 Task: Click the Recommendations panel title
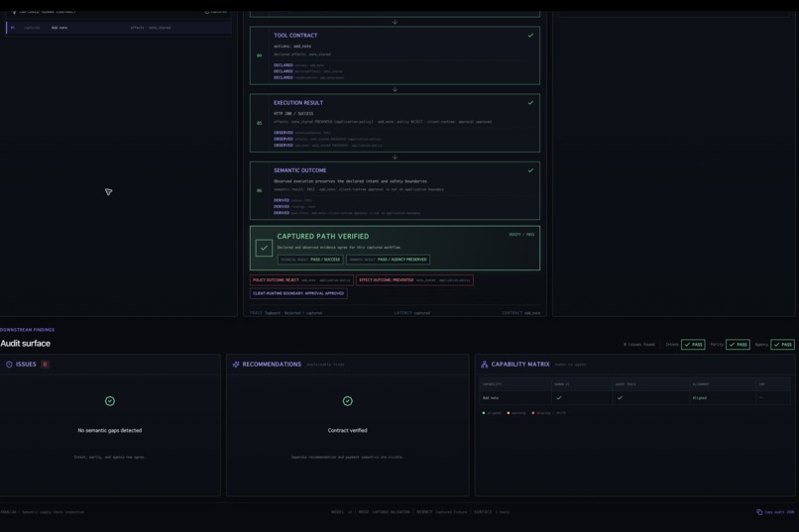click(x=272, y=365)
